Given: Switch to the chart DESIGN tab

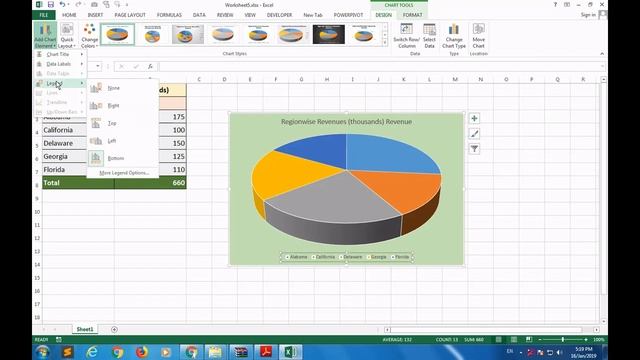Looking at the screenshot, I should pos(383,15).
